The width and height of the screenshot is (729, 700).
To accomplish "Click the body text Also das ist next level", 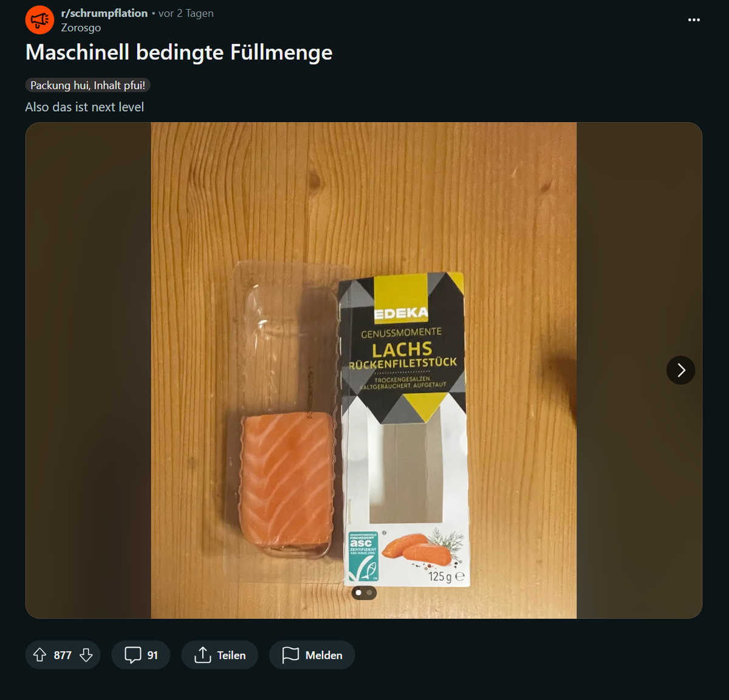I will coord(84,107).
